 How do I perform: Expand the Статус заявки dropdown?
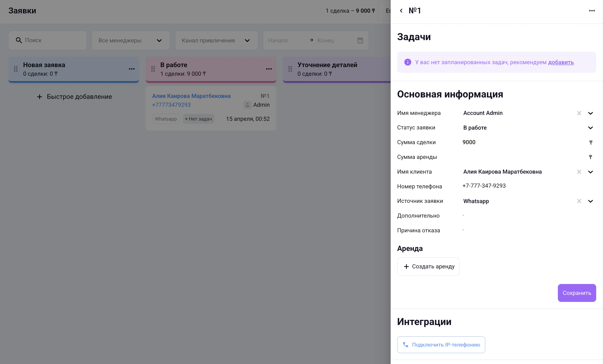tap(590, 128)
